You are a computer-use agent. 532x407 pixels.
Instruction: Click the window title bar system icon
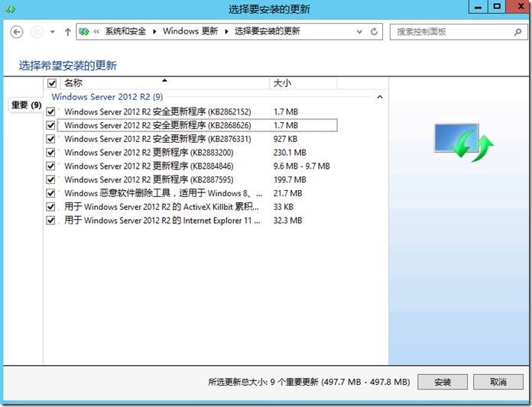11,9
